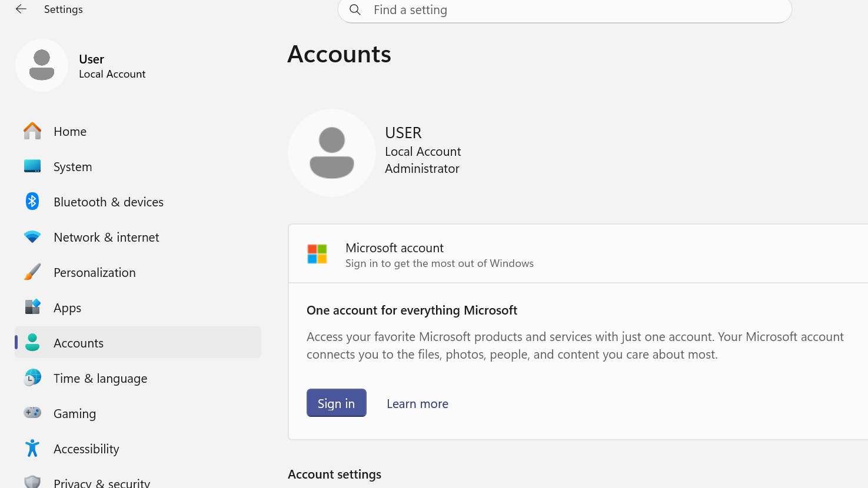
Task: Go to Bluetooth & devices section
Action: pyautogui.click(x=108, y=202)
